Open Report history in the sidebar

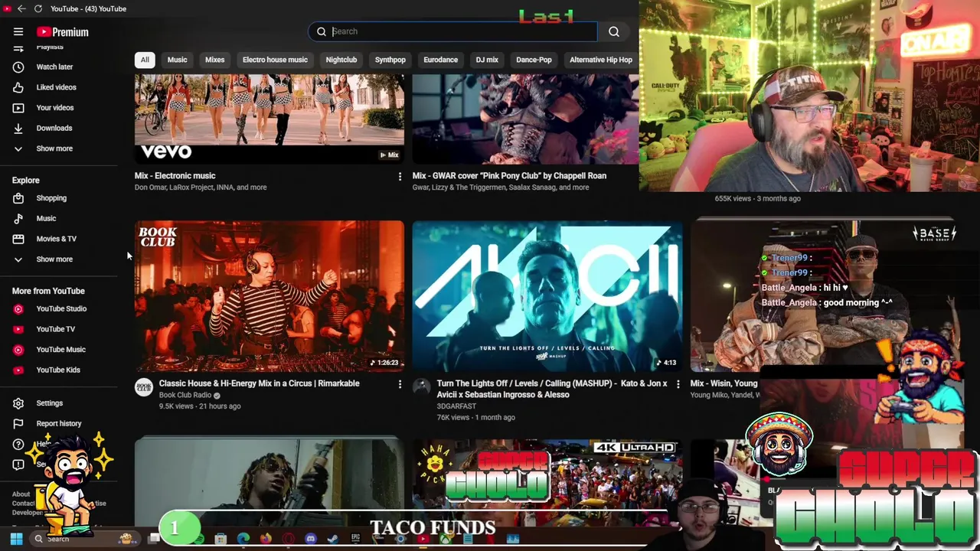[x=59, y=423]
